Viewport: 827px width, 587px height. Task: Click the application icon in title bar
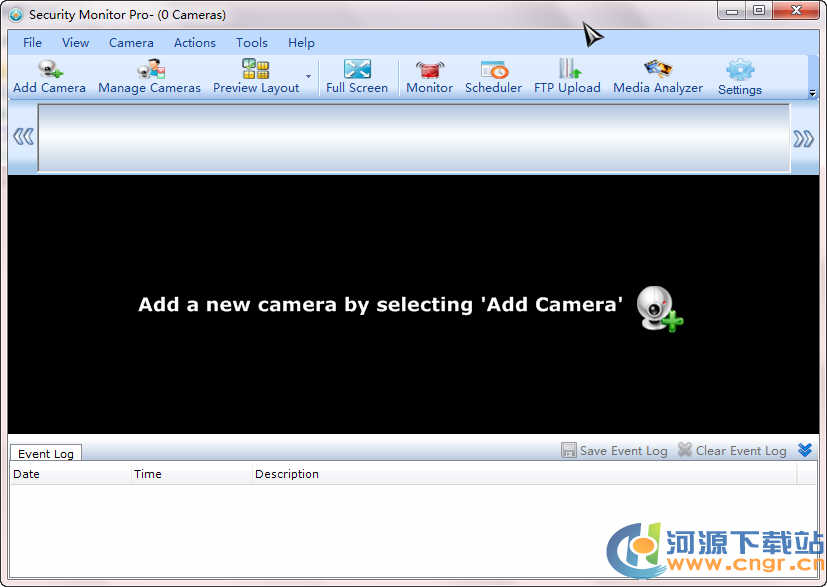coord(16,15)
